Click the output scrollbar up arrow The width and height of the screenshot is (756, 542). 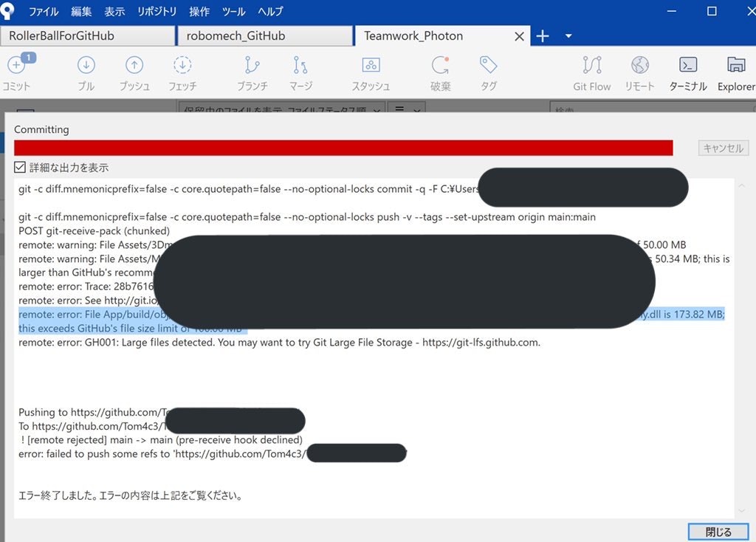741,185
